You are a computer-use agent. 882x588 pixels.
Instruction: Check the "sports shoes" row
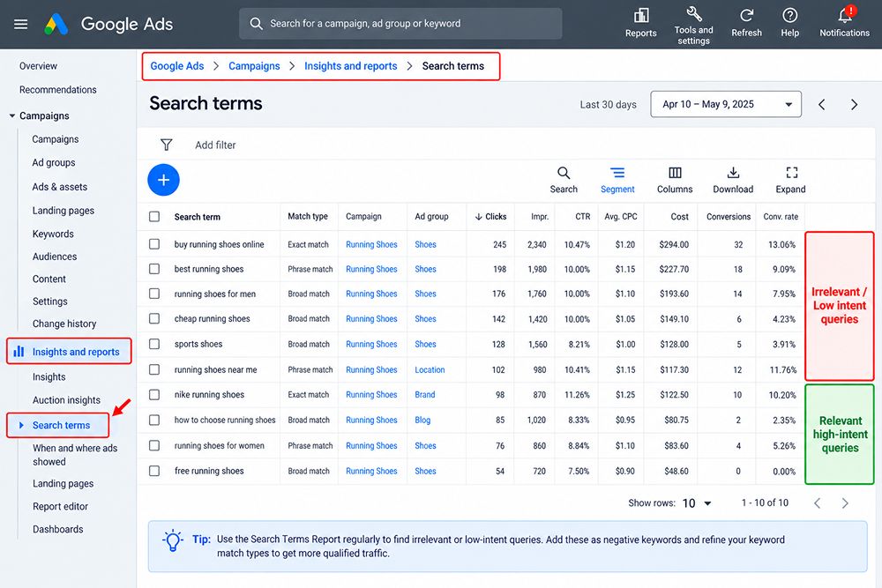tap(154, 344)
